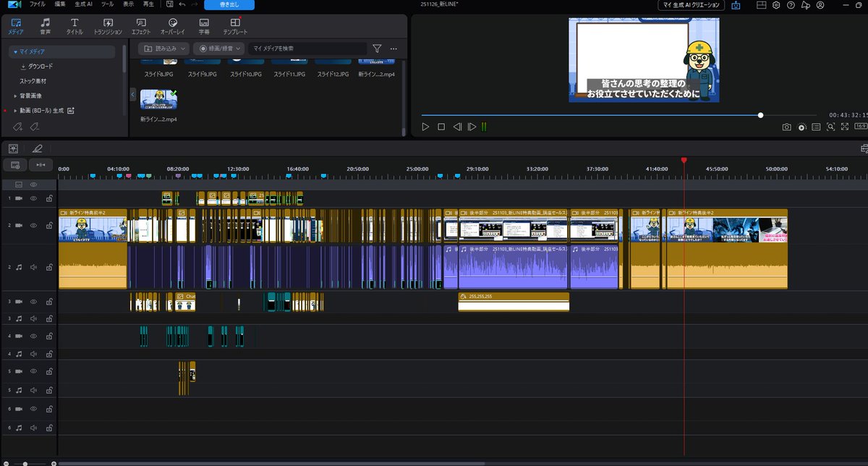The image size is (868, 466).
Task: Stop the preview playback
Action: [x=441, y=127]
